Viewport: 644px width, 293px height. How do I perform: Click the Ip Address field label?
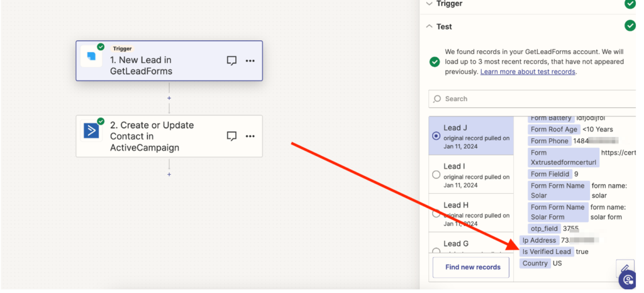[x=539, y=240]
